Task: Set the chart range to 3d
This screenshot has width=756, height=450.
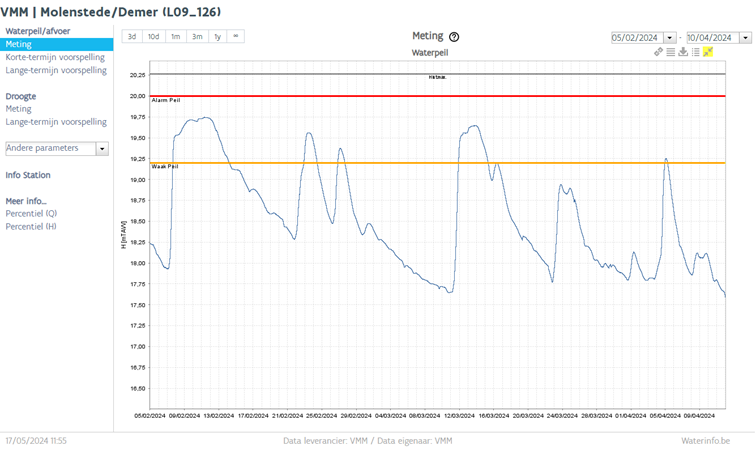Action: click(132, 36)
